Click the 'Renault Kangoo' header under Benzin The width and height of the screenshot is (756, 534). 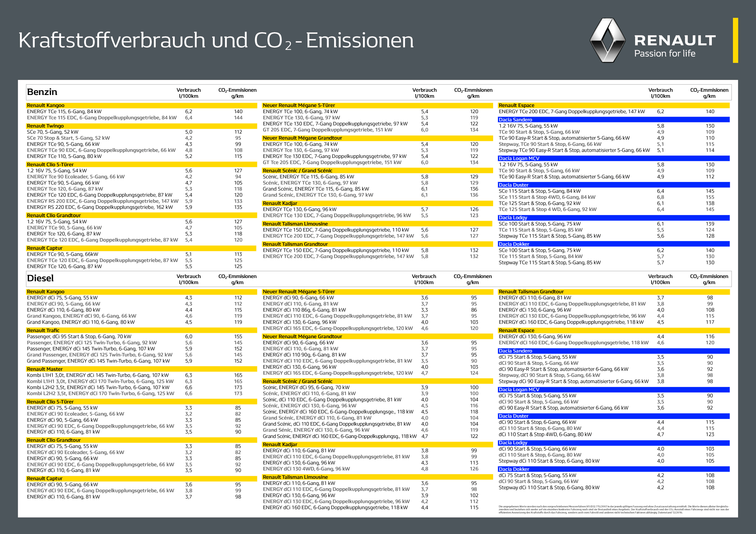point(142,105)
